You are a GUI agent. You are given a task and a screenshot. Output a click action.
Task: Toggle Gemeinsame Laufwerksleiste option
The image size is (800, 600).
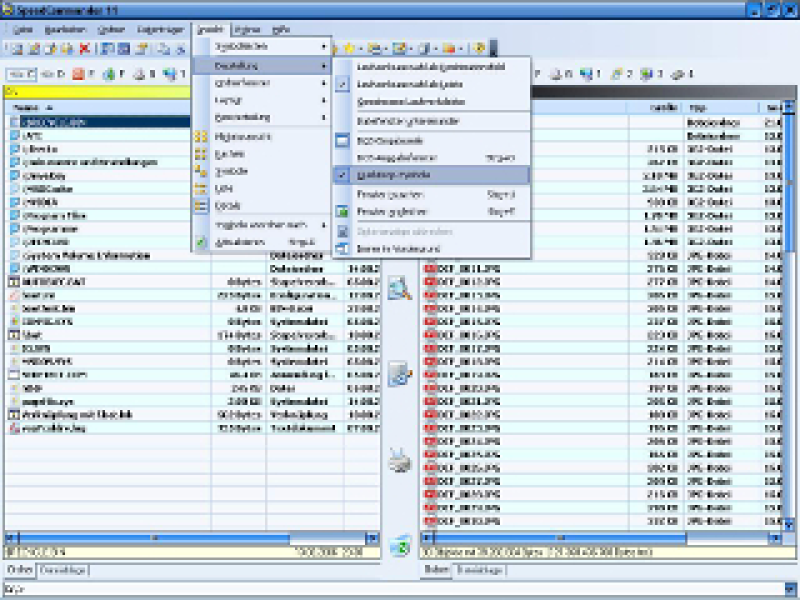pyautogui.click(x=432, y=102)
